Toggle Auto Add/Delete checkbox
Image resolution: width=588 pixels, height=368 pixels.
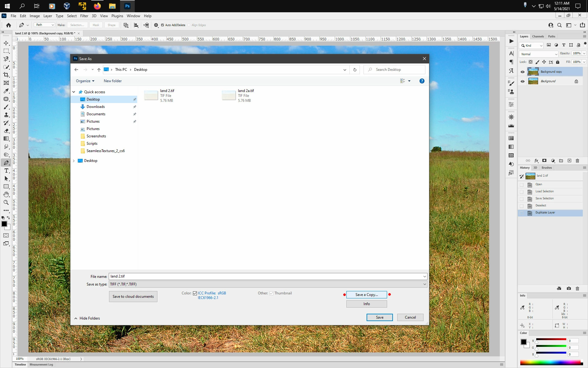coord(163,25)
